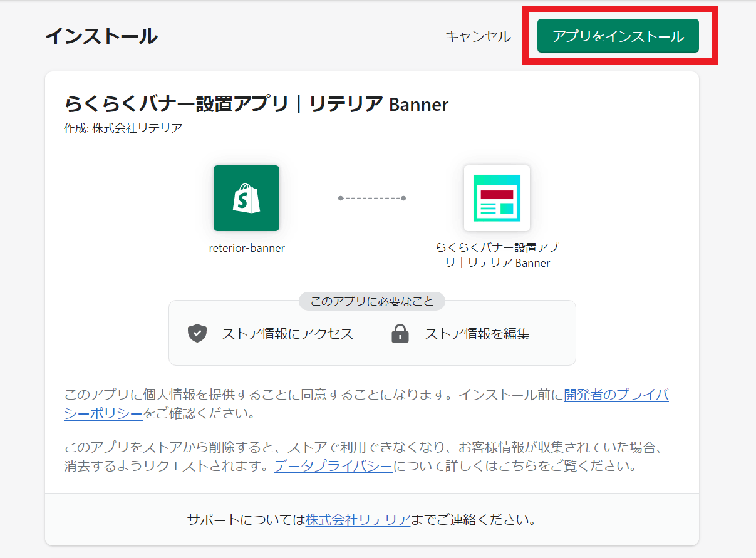Click キャンセル to cancel installation
Screen dimensions: 756x558
pyautogui.click(x=478, y=36)
